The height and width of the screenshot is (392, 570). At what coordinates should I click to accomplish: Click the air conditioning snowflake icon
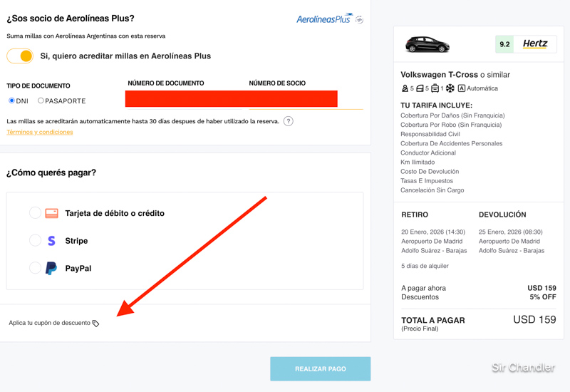point(450,88)
